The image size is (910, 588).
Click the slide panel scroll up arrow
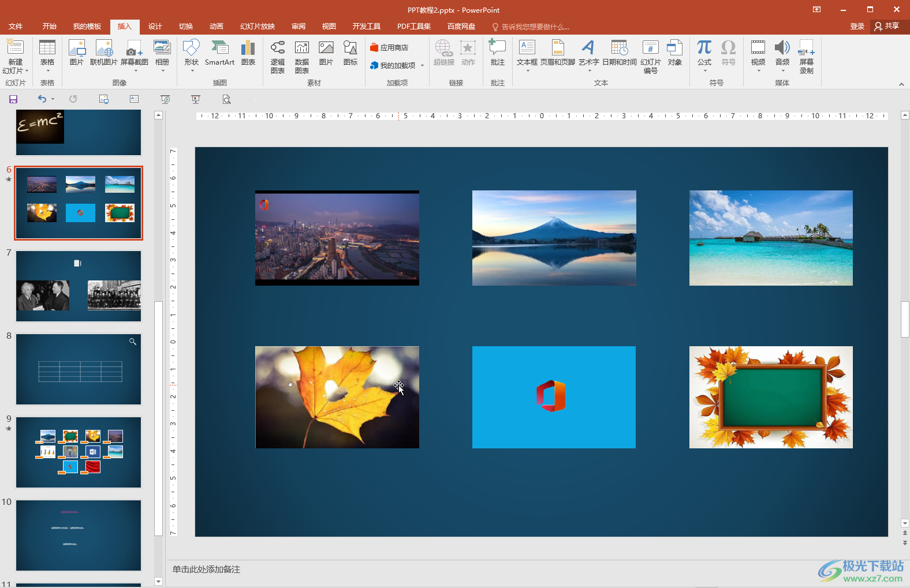coord(159,115)
